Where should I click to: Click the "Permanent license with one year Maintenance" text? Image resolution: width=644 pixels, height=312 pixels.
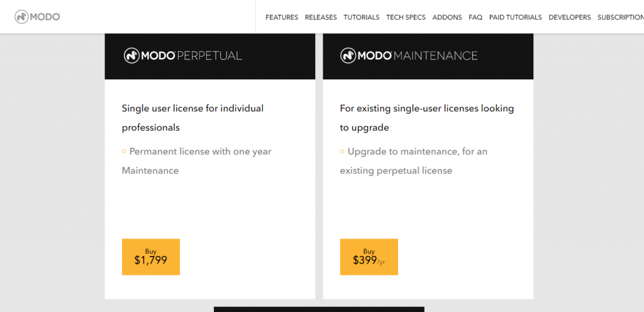pos(197,161)
